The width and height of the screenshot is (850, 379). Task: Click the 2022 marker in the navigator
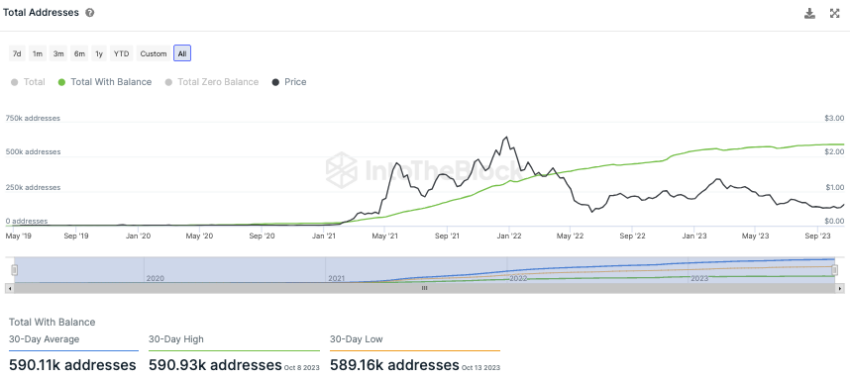tap(518, 278)
